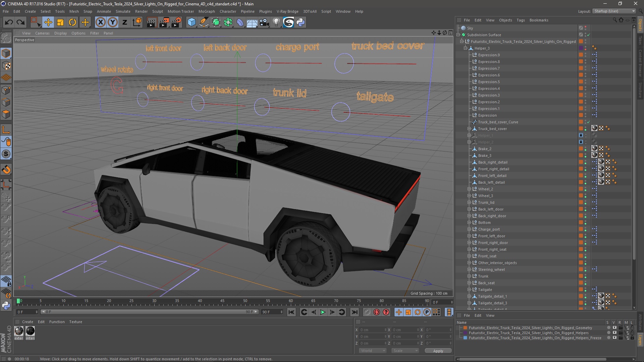Screen dimensions: 644x362
Task: Collapse the Subdivision Surface tree node
Action: (458, 35)
